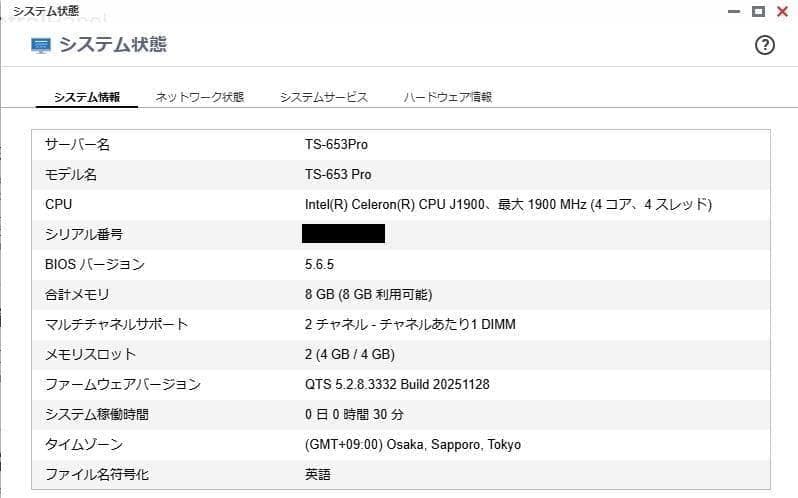Select the model value TS-653 Pro
798x498 pixels.
tap(338, 174)
